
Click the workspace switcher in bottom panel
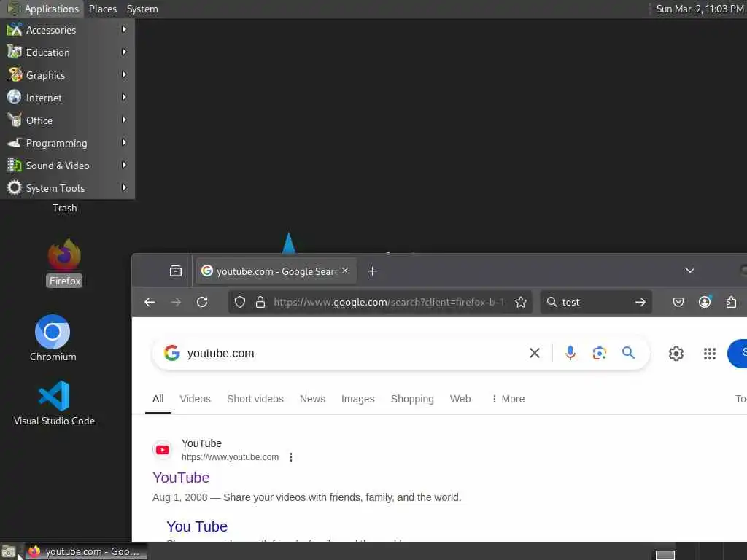665,555
